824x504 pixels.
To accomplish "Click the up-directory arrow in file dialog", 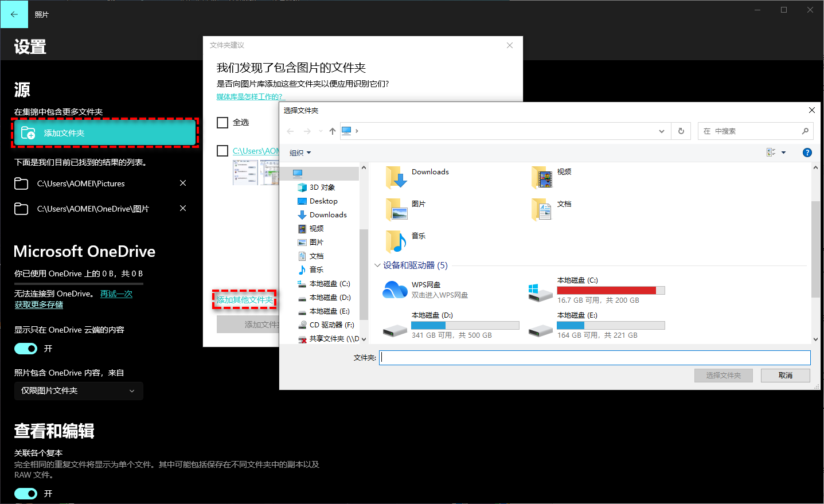I will coord(333,131).
